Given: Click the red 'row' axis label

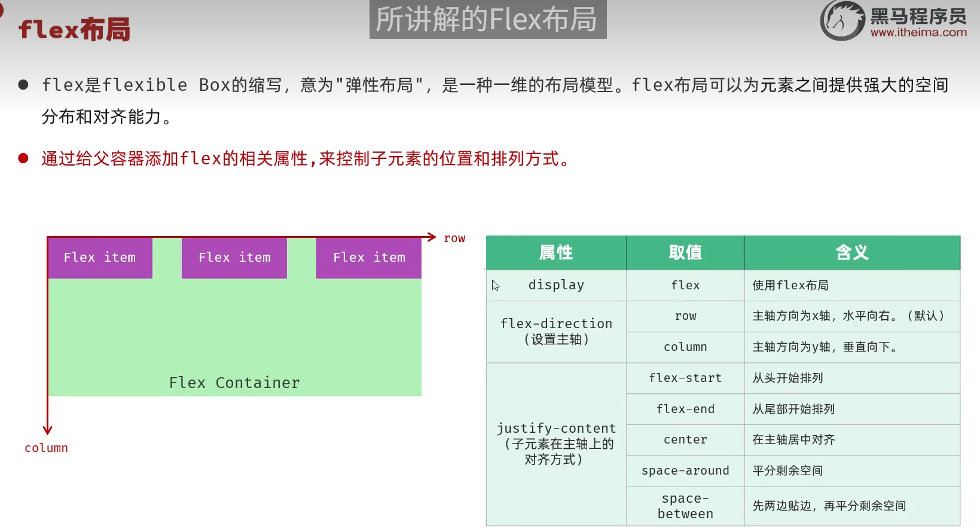Looking at the screenshot, I should [x=454, y=238].
